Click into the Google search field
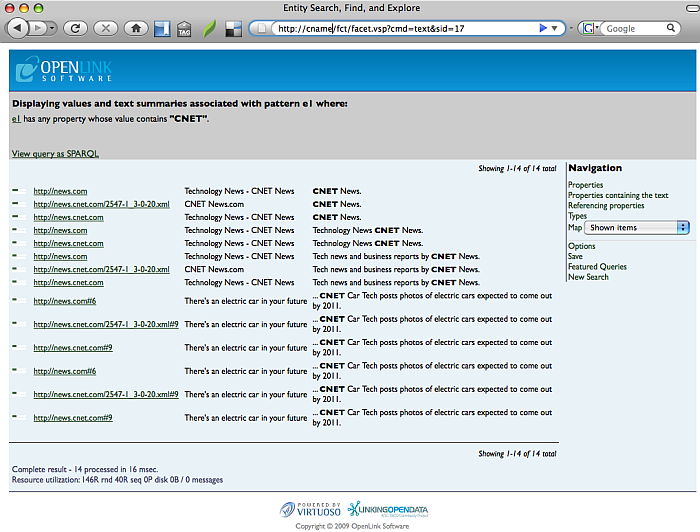 click(635, 29)
